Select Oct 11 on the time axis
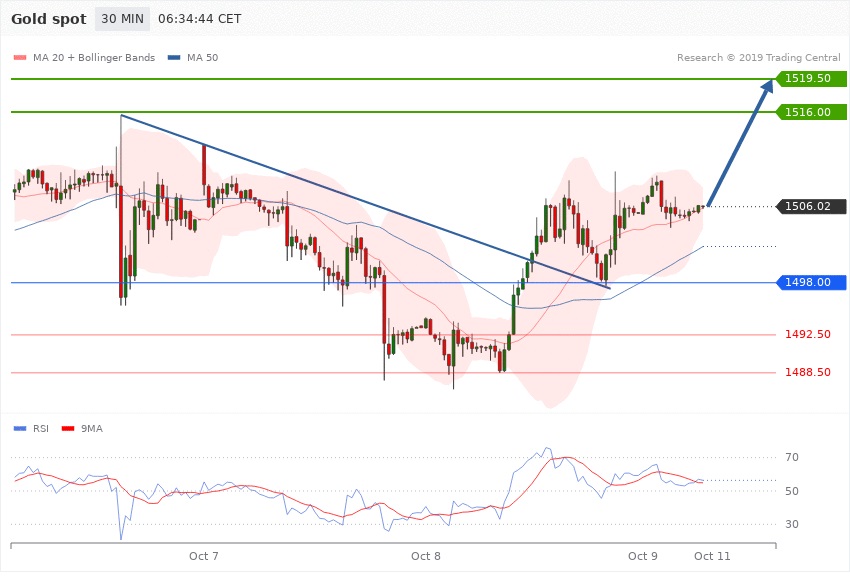 click(x=712, y=555)
